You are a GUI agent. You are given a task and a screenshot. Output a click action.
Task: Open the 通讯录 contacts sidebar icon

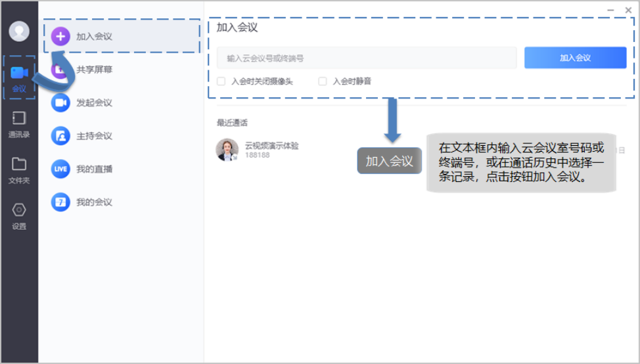pos(19,124)
